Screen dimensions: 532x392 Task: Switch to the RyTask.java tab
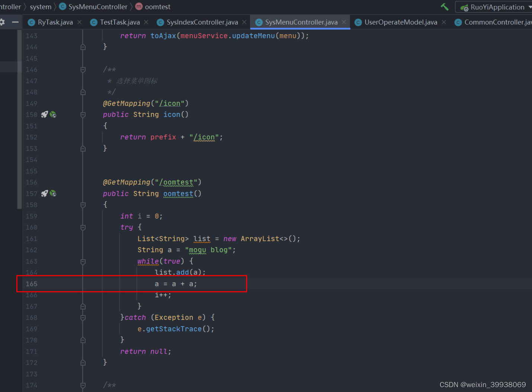click(x=55, y=22)
